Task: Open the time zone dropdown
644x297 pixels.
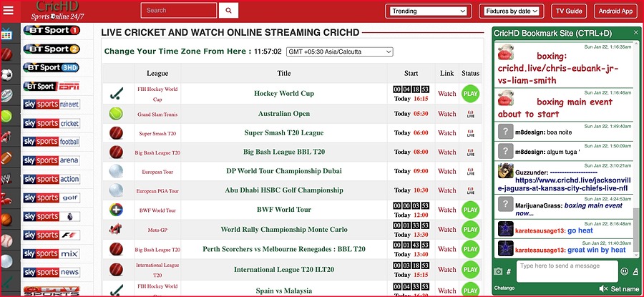Action: click(339, 52)
